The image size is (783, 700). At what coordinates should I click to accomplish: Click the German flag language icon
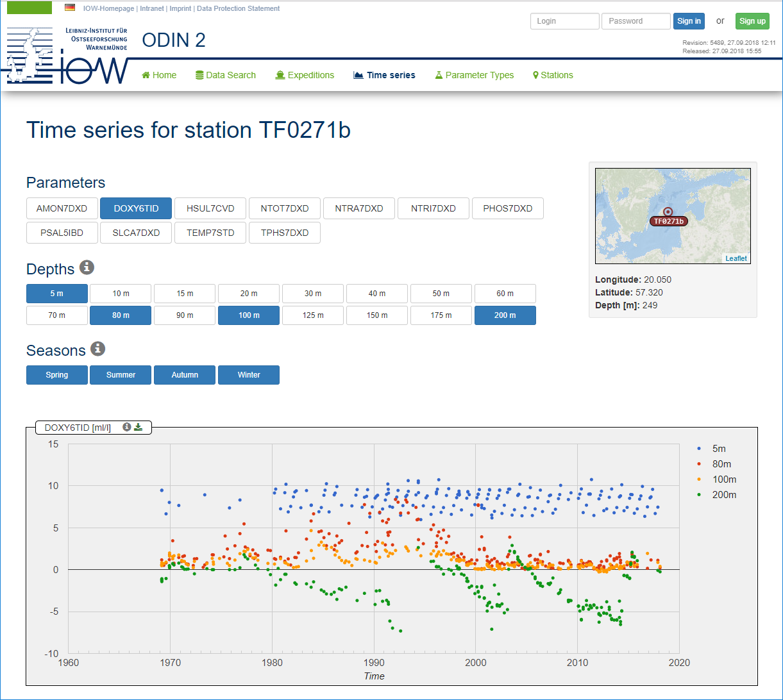tap(70, 8)
